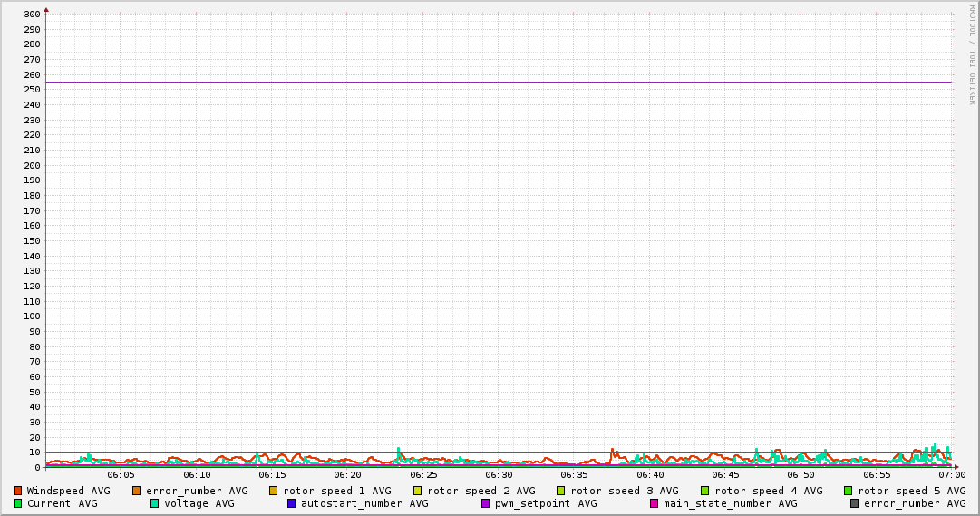Click the blue autostart_number AVG swatch
980x516 pixels.
pyautogui.click(x=291, y=503)
